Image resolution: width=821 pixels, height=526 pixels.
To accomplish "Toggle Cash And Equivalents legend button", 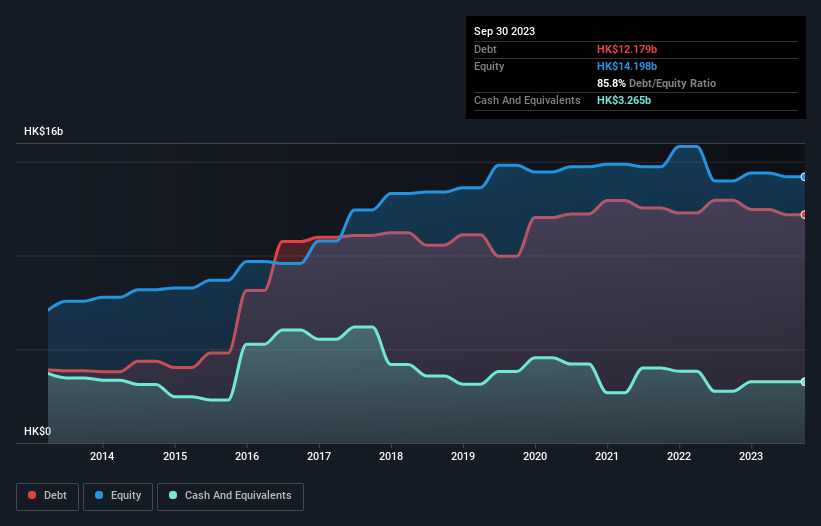I will [x=230, y=496].
